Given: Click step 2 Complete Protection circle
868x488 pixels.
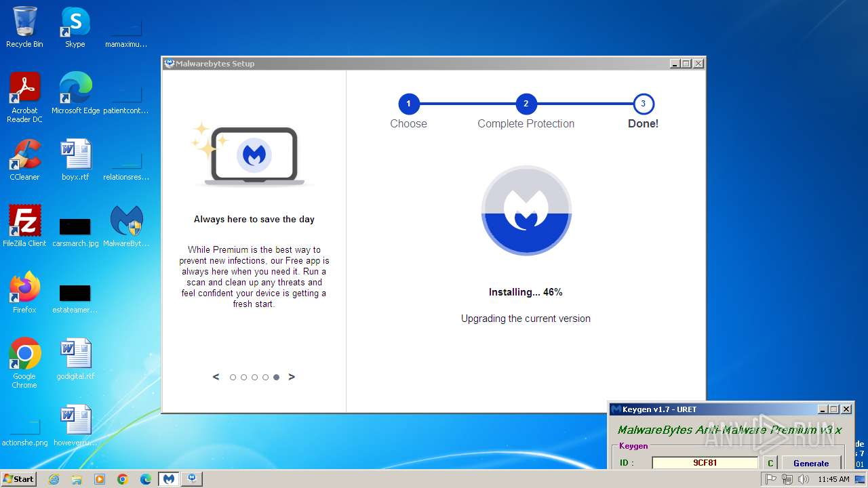Looking at the screenshot, I should [x=526, y=104].
